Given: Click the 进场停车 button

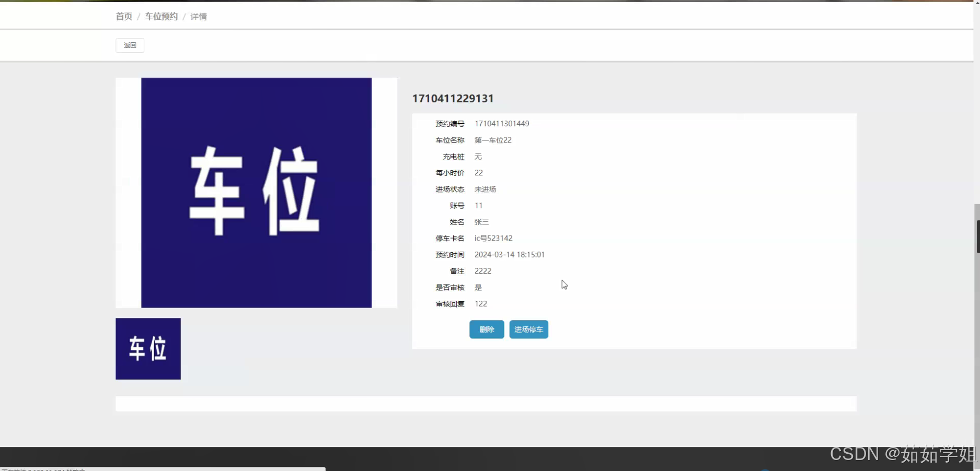Looking at the screenshot, I should coord(528,329).
